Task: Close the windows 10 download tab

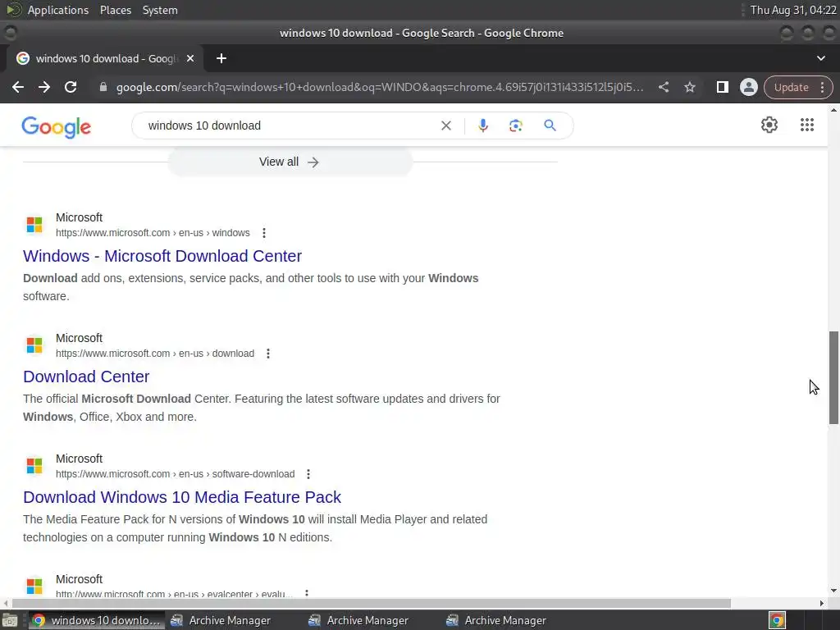Action: click(x=190, y=58)
